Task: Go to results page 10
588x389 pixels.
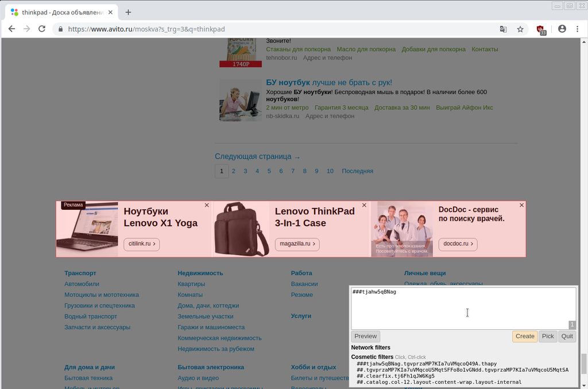Action: click(x=330, y=171)
